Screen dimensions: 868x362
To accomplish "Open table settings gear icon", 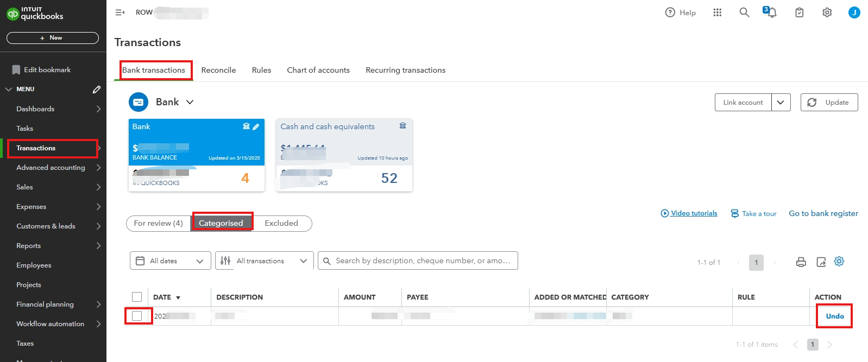I will point(839,262).
